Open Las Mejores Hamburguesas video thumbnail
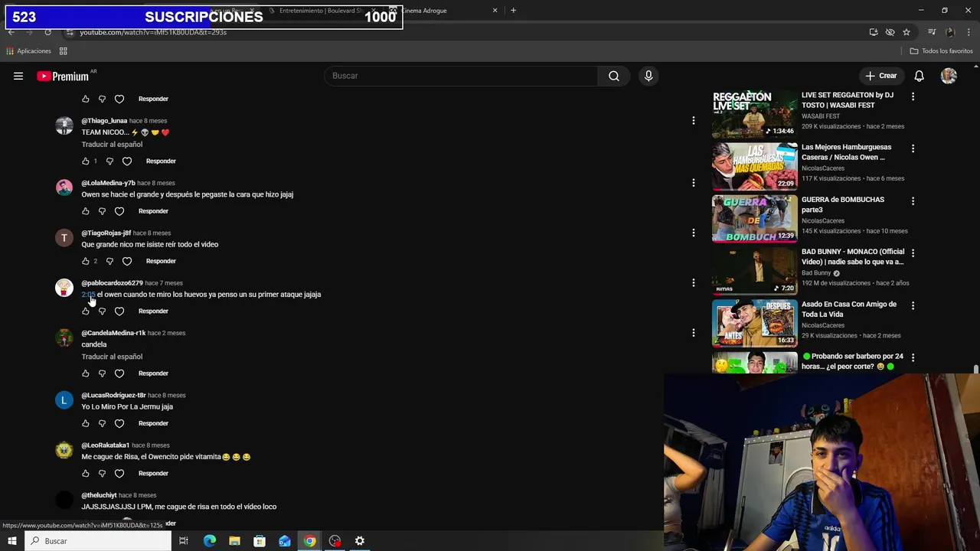The width and height of the screenshot is (980, 551). [754, 166]
